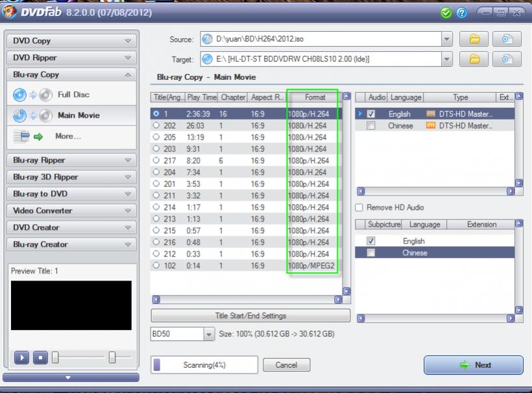Screen dimensions: 532x393
Task: Click the black preview video area
Action: (x=71, y=305)
